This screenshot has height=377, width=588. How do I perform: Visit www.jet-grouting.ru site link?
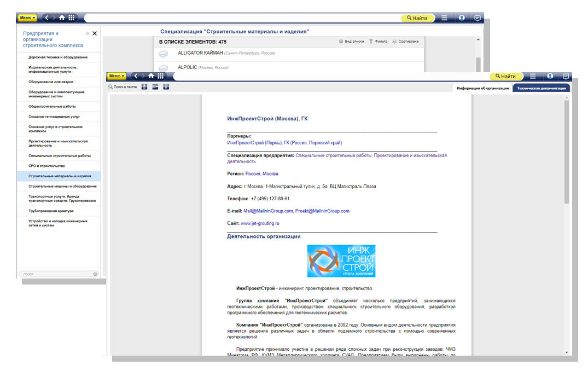pyautogui.click(x=260, y=224)
